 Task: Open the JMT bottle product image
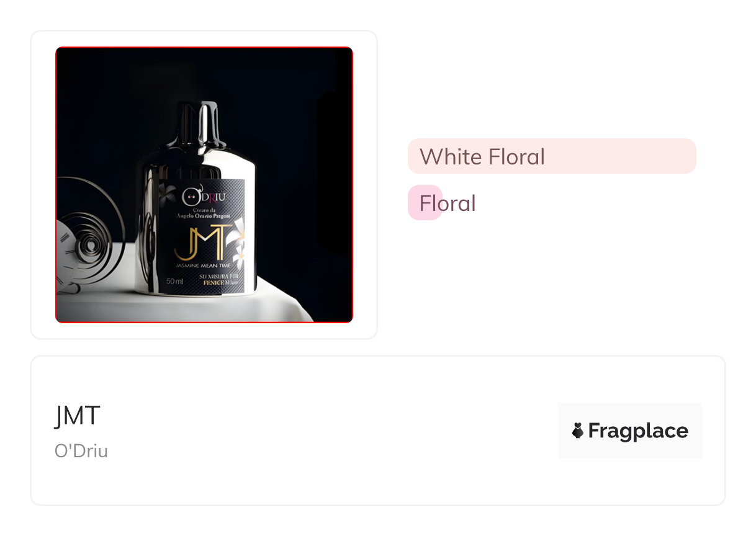point(204,185)
